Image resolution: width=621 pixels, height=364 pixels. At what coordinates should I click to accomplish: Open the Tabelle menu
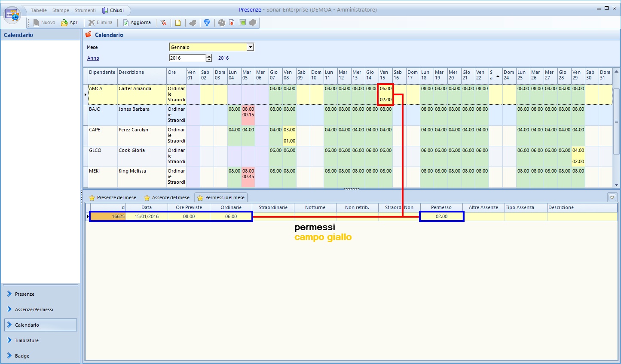[x=39, y=10]
